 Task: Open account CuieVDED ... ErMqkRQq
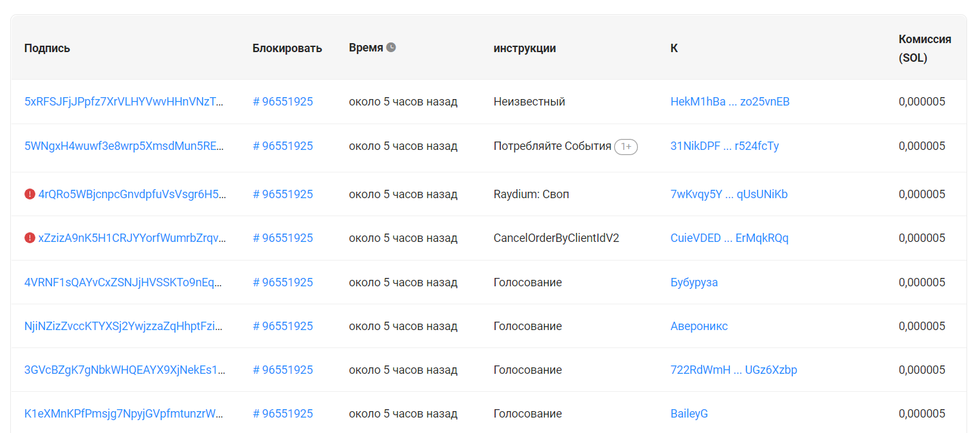click(x=729, y=238)
